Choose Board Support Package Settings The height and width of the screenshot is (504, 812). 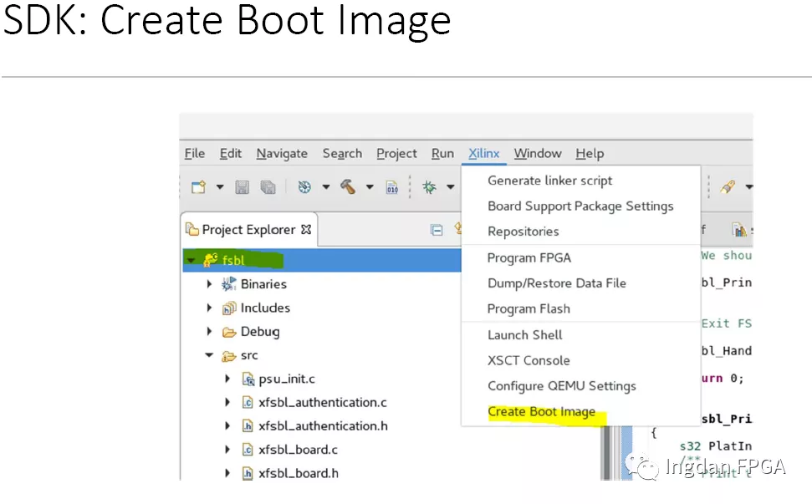[580, 206]
